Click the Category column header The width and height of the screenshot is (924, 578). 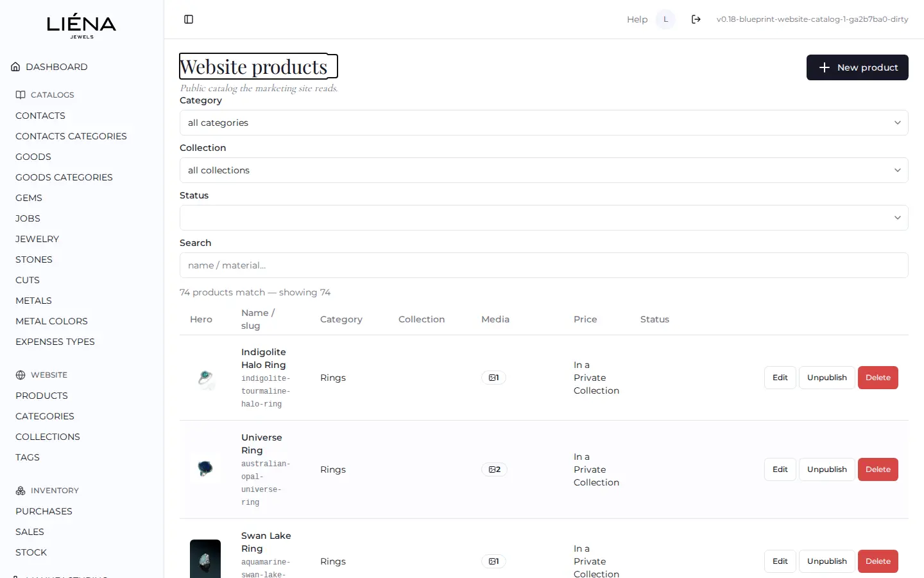[x=341, y=319]
